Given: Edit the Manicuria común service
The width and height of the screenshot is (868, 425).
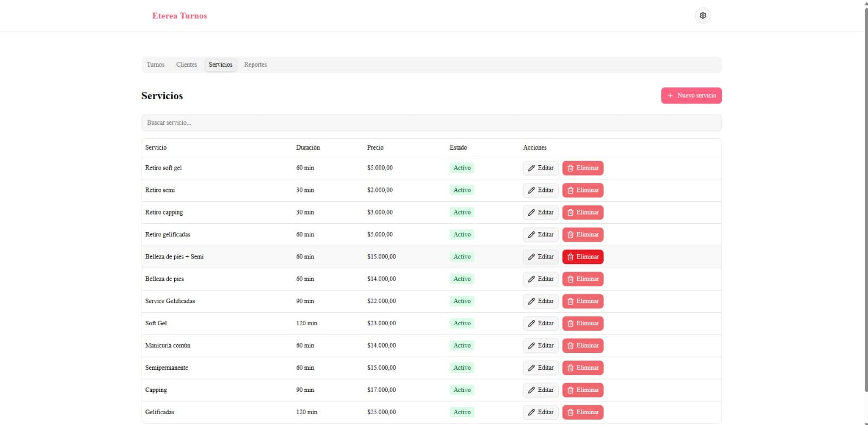Looking at the screenshot, I should pyautogui.click(x=541, y=346).
